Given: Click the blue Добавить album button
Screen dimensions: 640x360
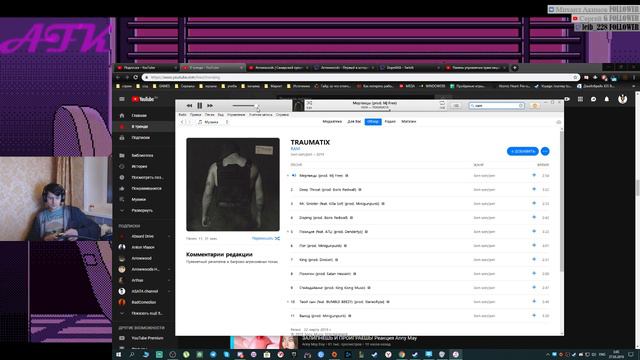Looking at the screenshot, I should click(522, 151).
